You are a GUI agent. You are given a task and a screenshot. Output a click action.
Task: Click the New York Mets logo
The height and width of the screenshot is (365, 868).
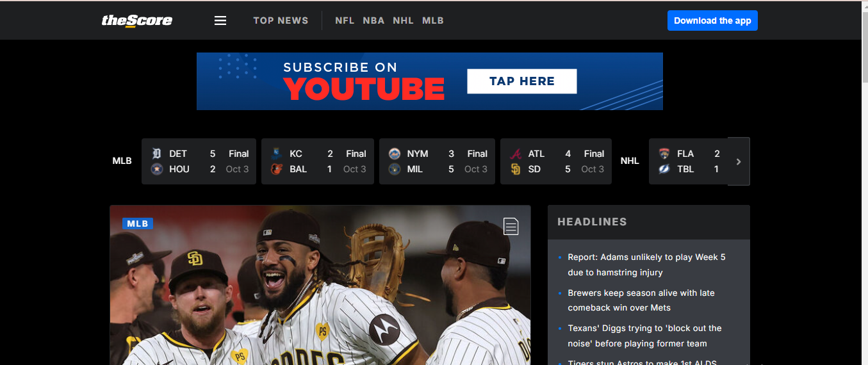click(395, 154)
